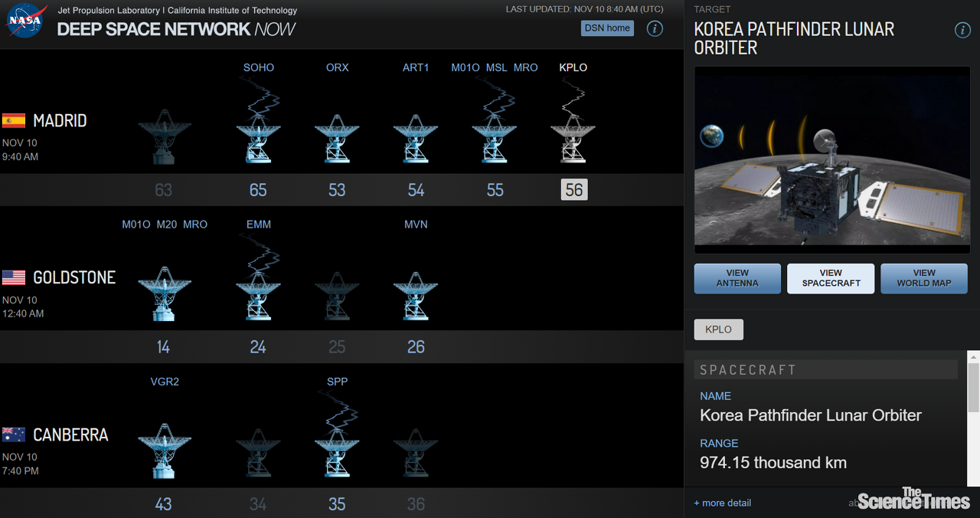
Task: Click the MVN spacecraft label
Action: [x=416, y=225]
